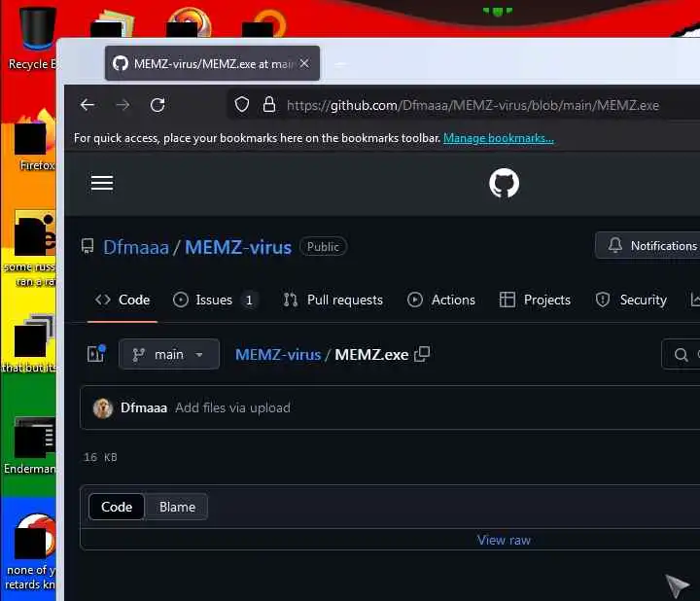Open the 'none of y' desktop icon
Viewport: 700px width, 601px height.
click(32, 551)
